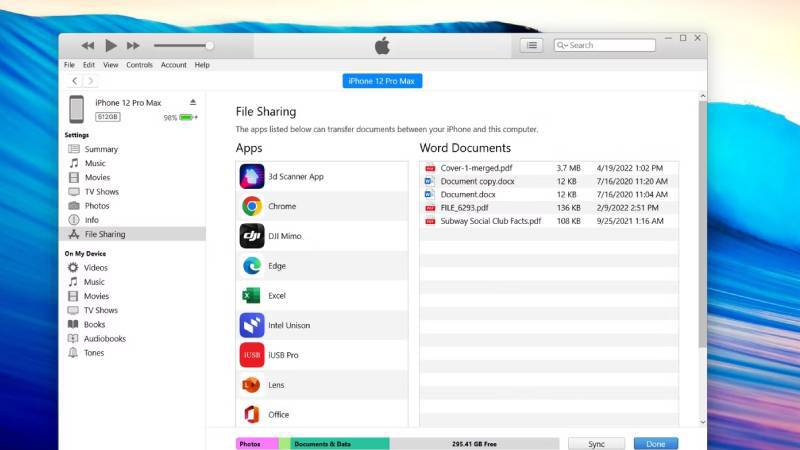Open the Controls menu
Viewport: 800px width, 450px height.
point(139,65)
